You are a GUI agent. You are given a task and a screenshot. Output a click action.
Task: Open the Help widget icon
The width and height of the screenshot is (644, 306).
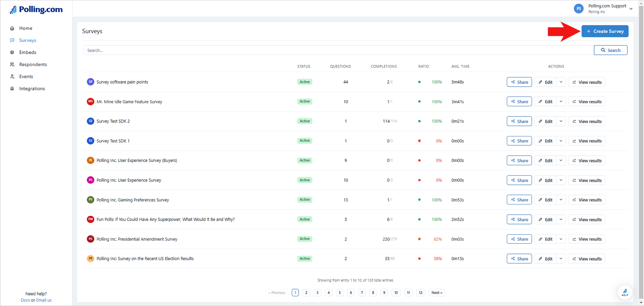click(x=625, y=292)
